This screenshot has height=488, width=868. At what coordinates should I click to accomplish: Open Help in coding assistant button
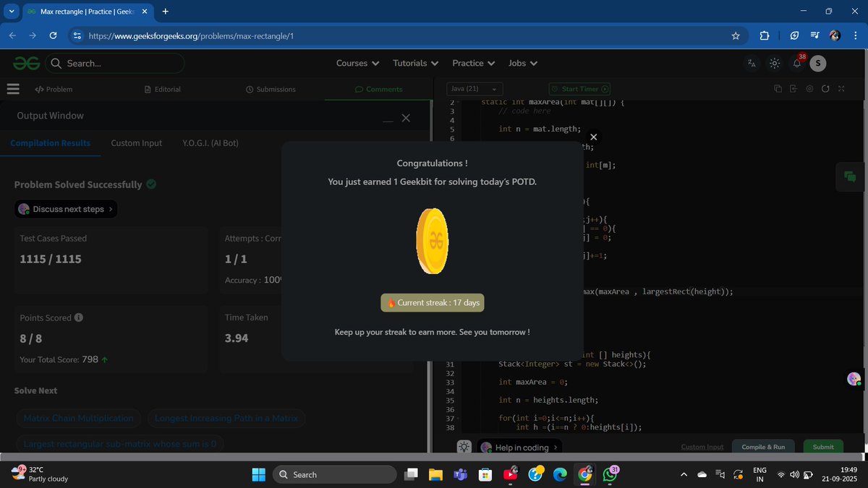[x=519, y=448]
